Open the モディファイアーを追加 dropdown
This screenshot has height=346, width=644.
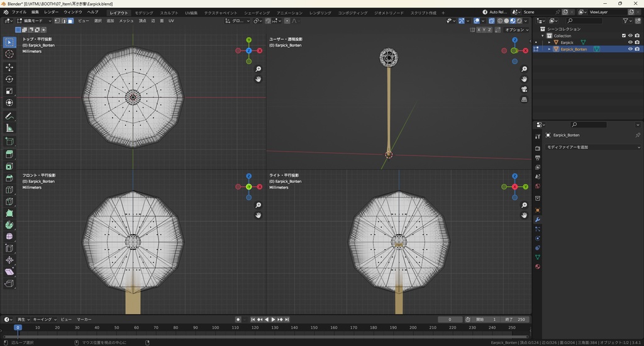pyautogui.click(x=592, y=147)
